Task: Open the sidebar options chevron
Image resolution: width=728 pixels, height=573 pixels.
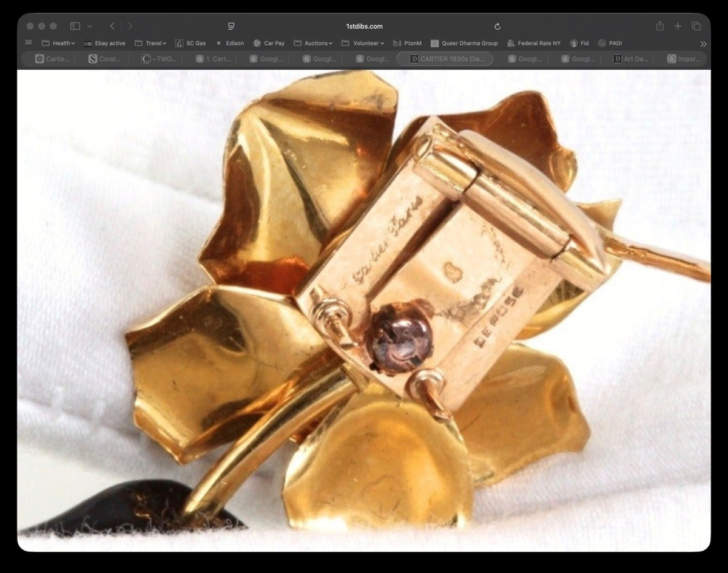Action: tap(90, 26)
